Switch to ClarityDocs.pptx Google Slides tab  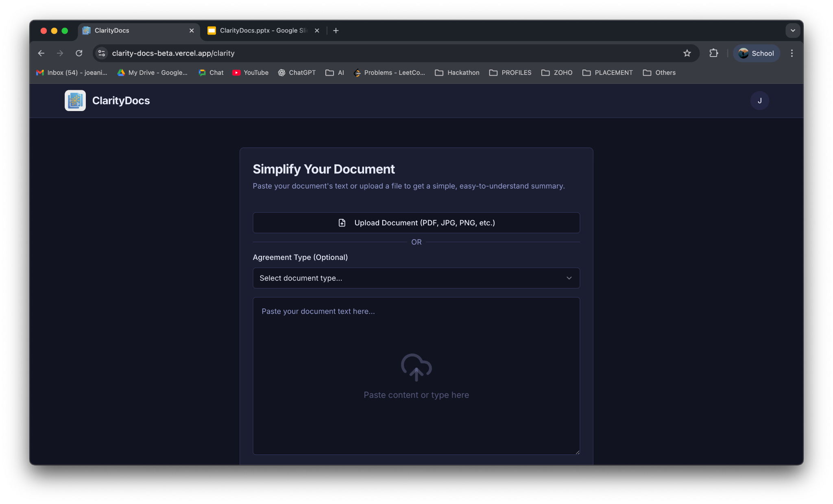[260, 31]
